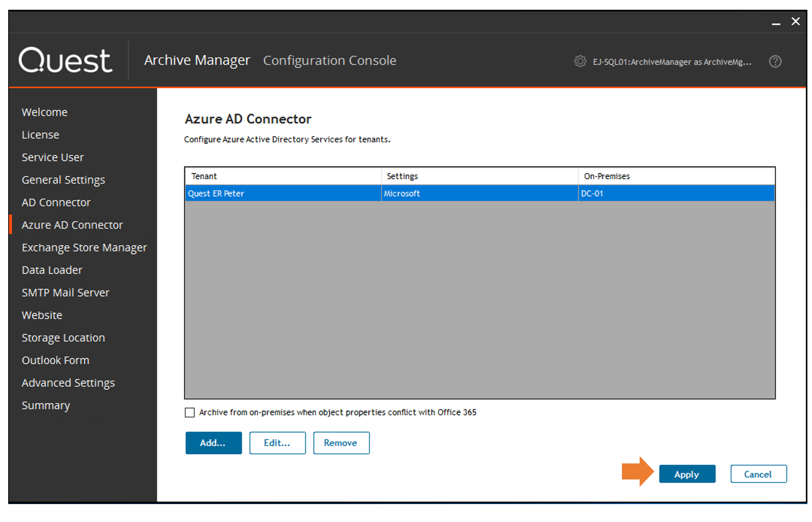The image size is (812, 522).
Task: Open Advanced Settings in the sidebar
Action: 68,383
